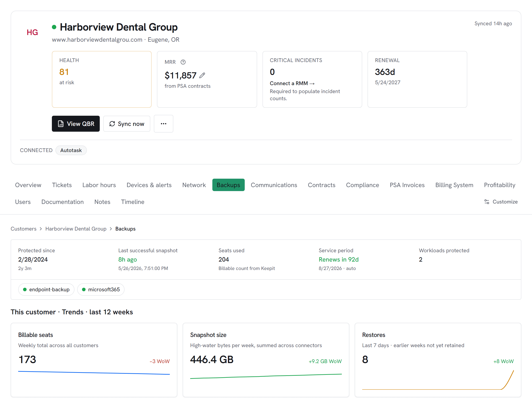Go to the Users tab
This screenshot has height=399, width=532.
point(23,202)
